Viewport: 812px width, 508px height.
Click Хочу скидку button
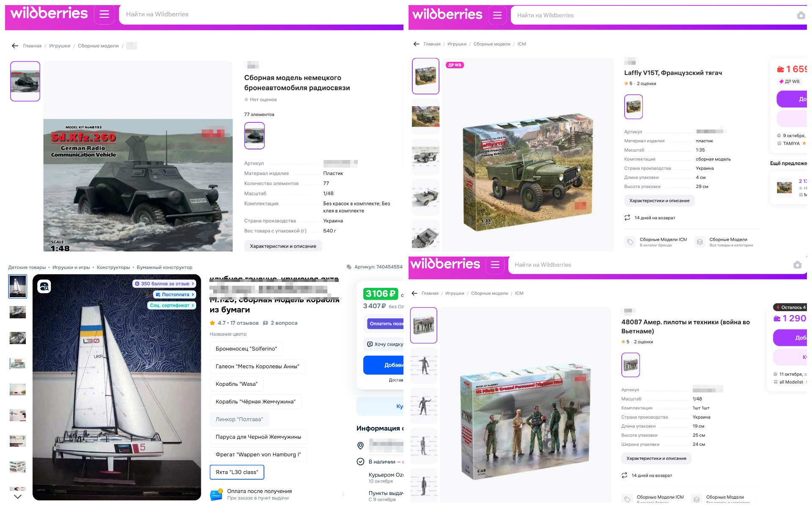[384, 344]
